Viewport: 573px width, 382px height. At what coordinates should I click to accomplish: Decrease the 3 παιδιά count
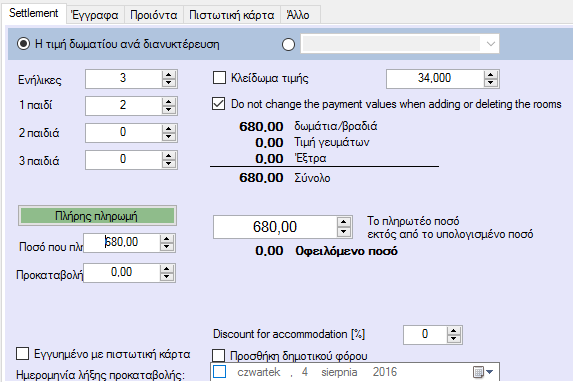(168, 164)
